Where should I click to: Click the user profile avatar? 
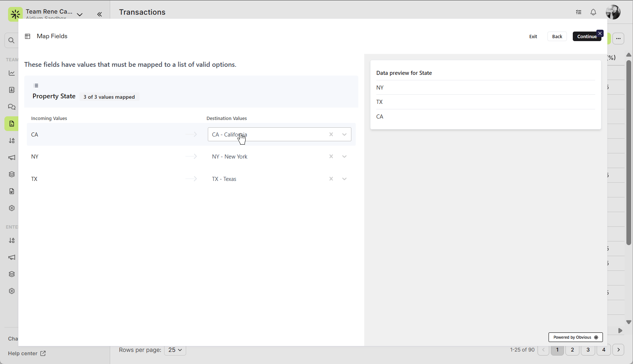click(x=613, y=12)
